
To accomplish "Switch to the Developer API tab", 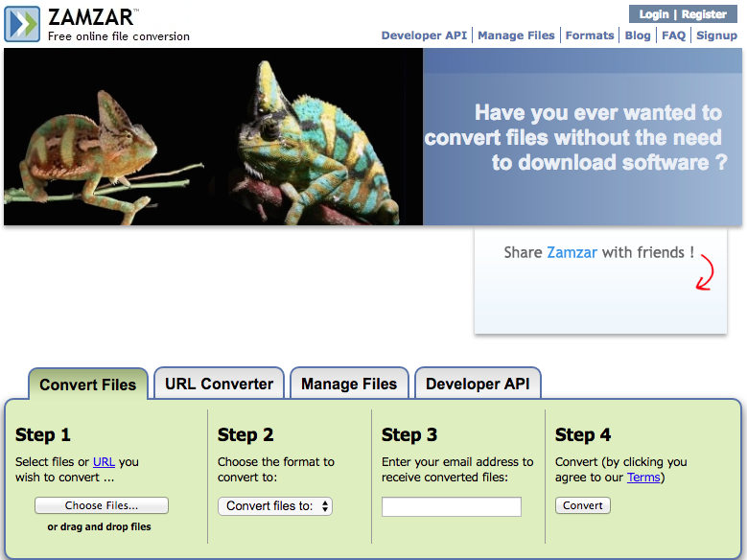I will (478, 384).
